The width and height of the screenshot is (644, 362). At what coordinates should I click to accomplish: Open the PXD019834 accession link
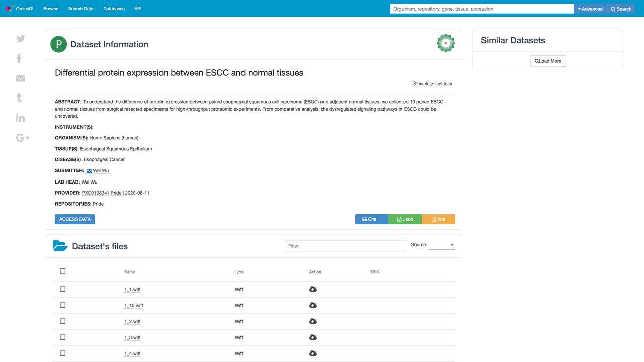(x=95, y=193)
